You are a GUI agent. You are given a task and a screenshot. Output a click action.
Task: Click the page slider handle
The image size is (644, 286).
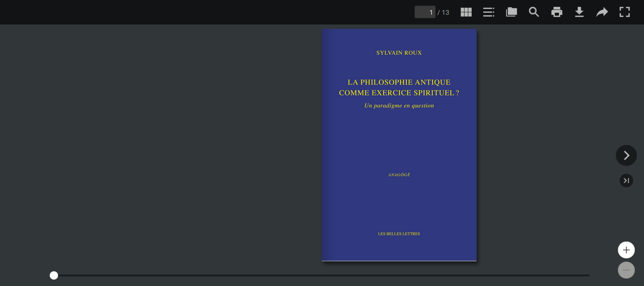point(54,276)
